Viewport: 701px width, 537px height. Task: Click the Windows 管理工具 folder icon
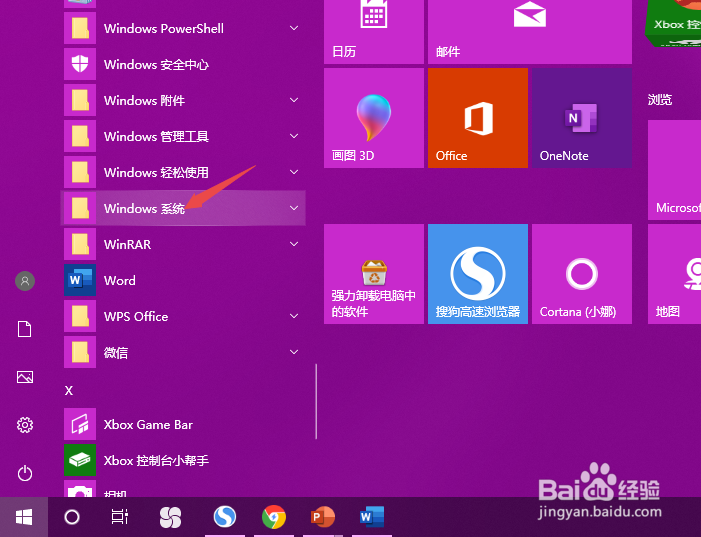(x=80, y=136)
